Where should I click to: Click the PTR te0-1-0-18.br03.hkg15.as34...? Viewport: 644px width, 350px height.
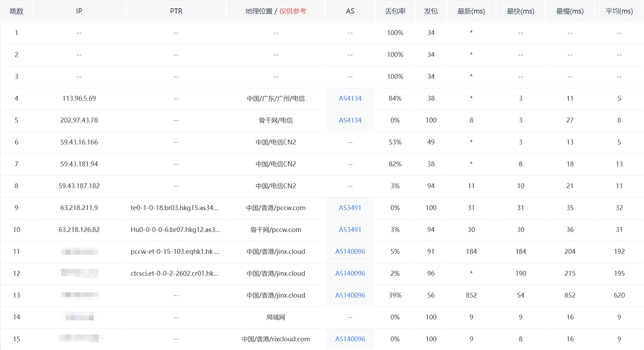tap(175, 208)
